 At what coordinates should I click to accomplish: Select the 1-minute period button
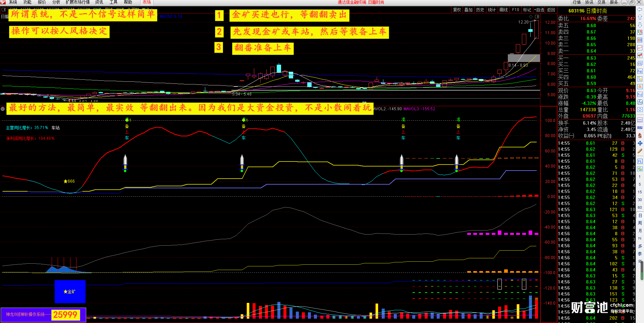(x=640, y=177)
